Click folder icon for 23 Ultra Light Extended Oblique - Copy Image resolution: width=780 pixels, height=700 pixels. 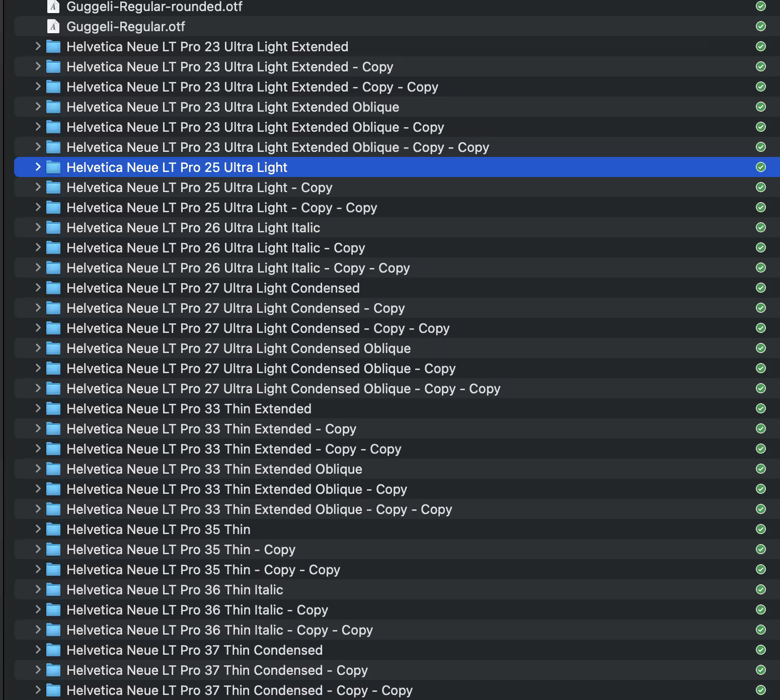[53, 127]
